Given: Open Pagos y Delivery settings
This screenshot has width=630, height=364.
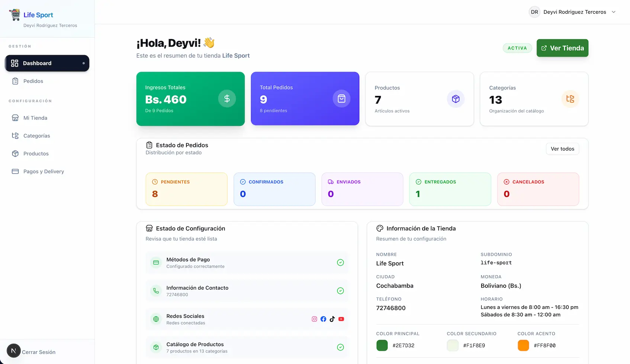Looking at the screenshot, I should (x=47, y=171).
